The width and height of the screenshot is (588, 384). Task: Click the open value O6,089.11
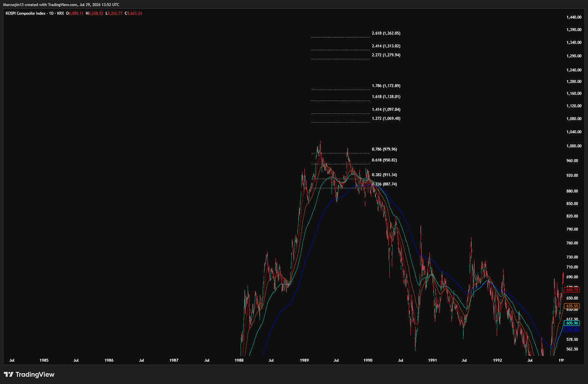(75, 13)
